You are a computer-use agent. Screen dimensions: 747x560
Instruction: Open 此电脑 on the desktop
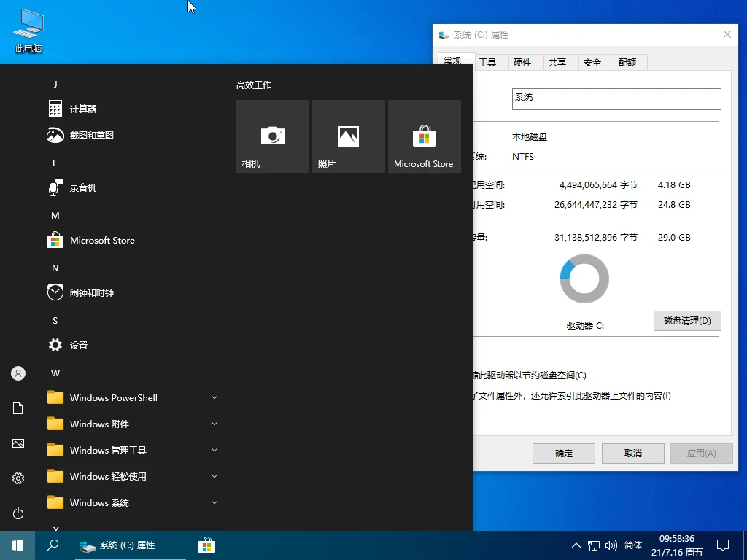27,29
